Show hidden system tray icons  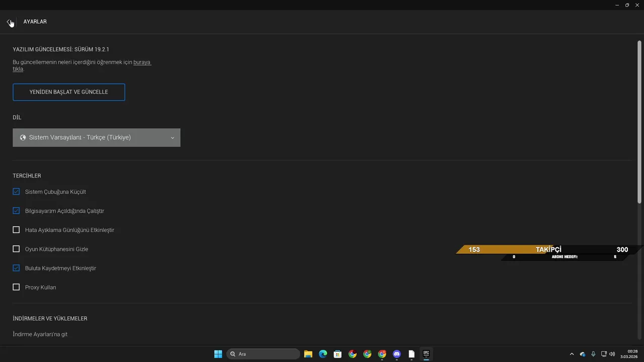[572, 354]
